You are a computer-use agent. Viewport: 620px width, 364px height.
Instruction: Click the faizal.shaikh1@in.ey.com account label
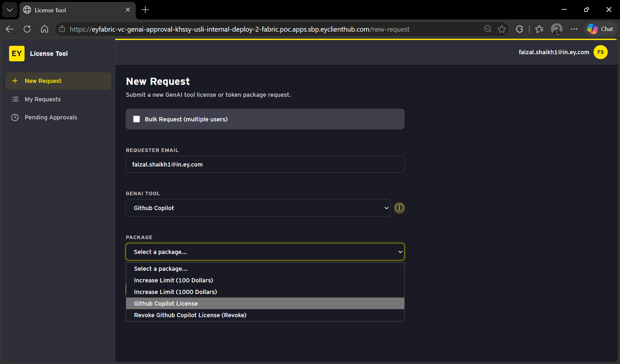point(554,52)
